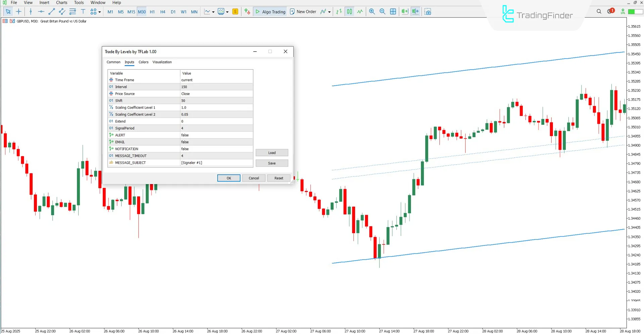Edit the MESSAGE_SUBJECT value field
The height and width of the screenshot is (334, 644).
[x=216, y=163]
